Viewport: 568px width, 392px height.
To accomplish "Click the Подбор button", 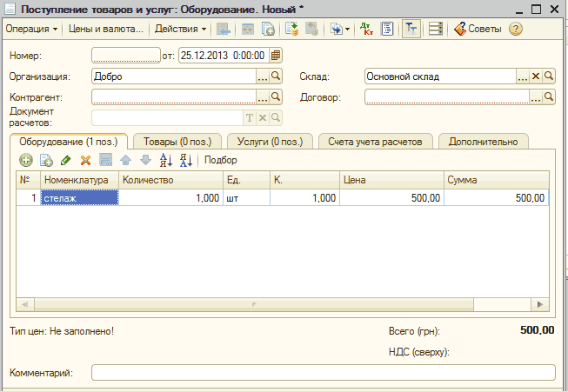I will [221, 160].
